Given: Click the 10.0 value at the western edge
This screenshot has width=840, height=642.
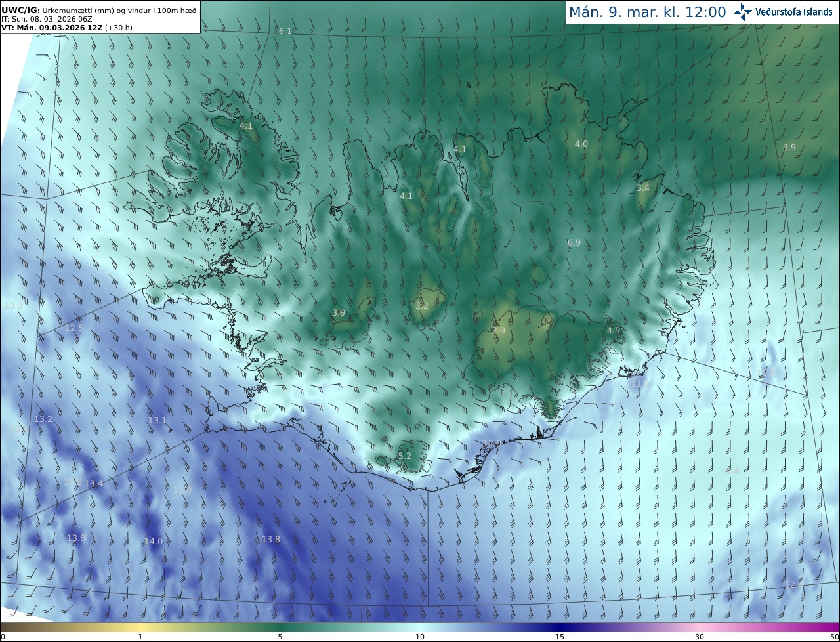Looking at the screenshot, I should pos(13,306).
